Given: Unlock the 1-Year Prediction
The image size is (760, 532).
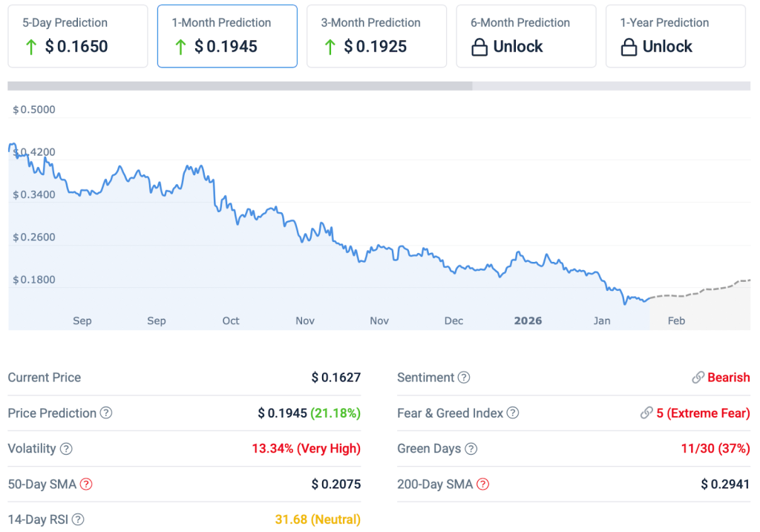Looking at the screenshot, I should [675, 36].
